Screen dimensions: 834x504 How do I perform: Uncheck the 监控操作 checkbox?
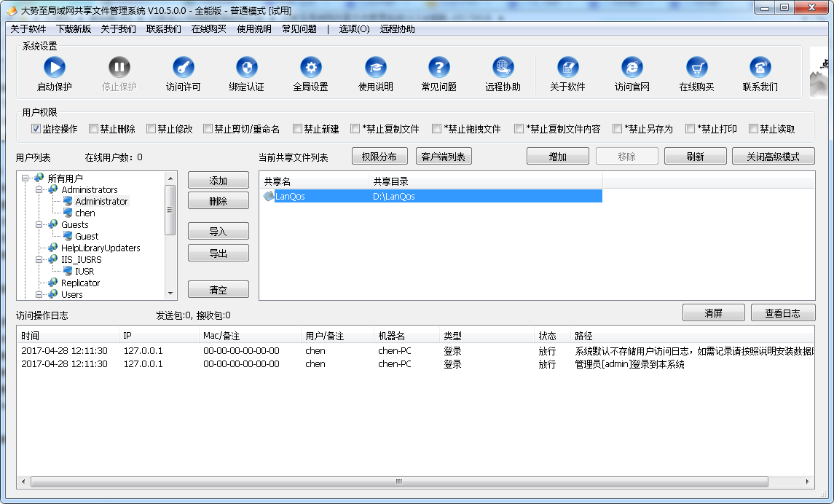pyautogui.click(x=36, y=129)
